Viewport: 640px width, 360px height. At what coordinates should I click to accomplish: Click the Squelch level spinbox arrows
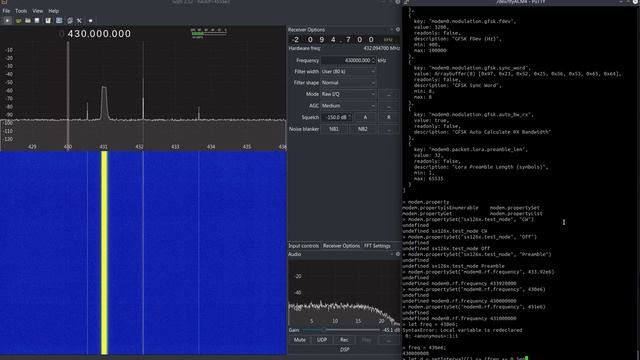[349, 117]
